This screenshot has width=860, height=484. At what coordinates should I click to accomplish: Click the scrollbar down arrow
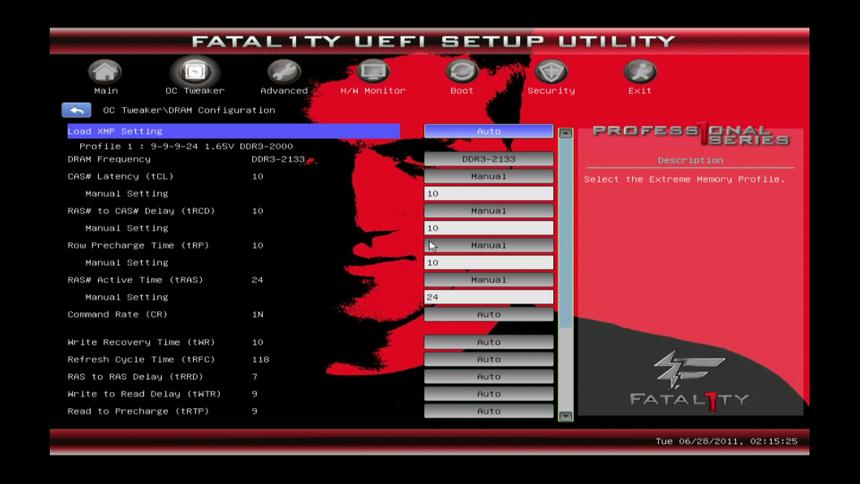[x=565, y=416]
